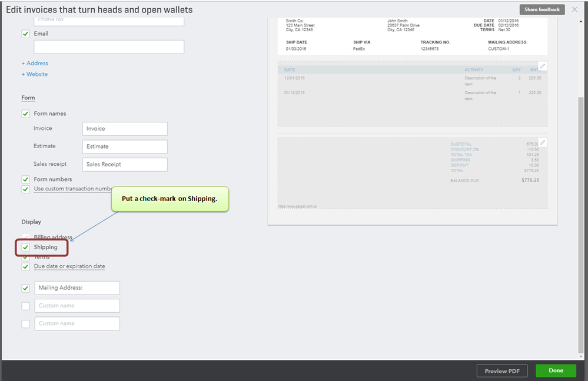Toggle the Terms checkbox
Viewport: 588px width, 381px height.
coord(25,256)
